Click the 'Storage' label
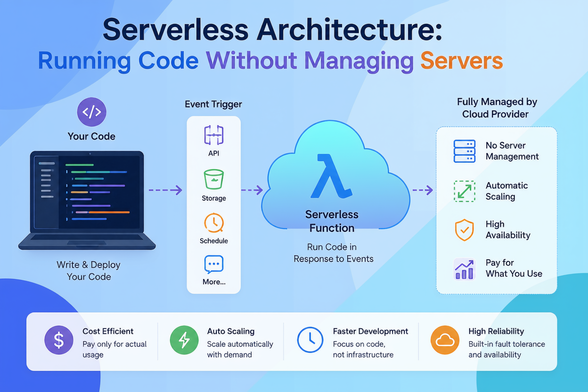Screen dimensions: 588x392 click(214, 198)
